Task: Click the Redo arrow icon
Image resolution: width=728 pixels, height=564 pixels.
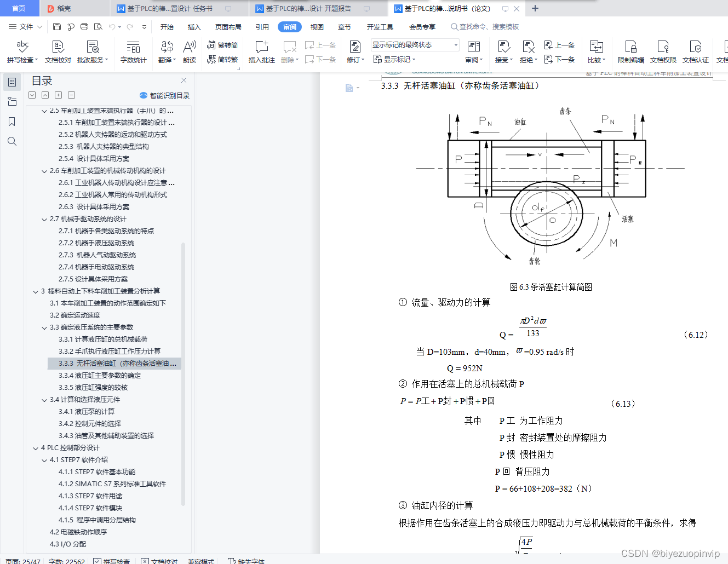Action: tap(130, 26)
